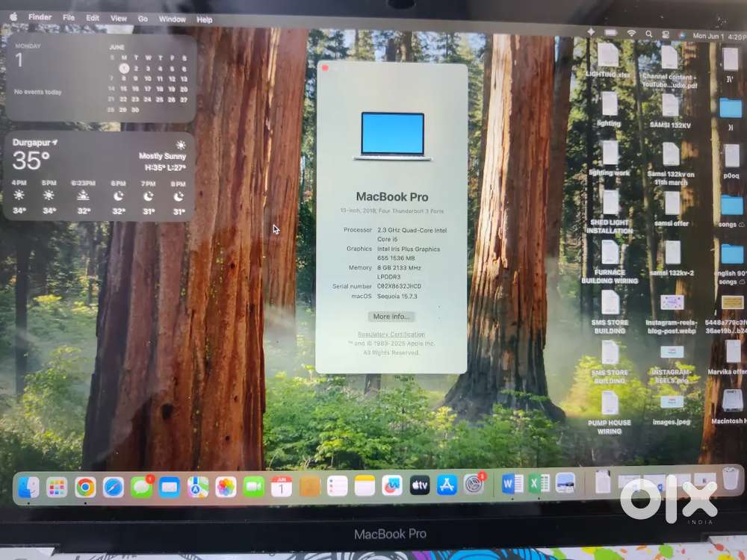Select LIGHTING.xlsx file on desktop

click(608, 60)
